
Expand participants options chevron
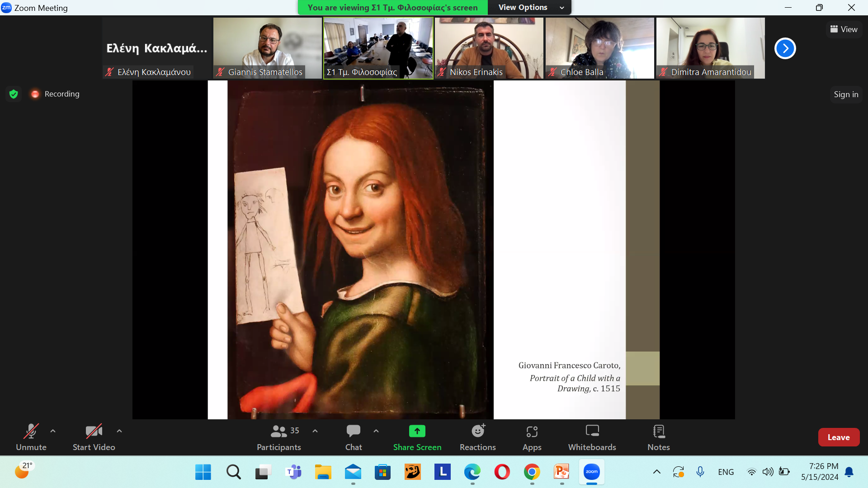tap(315, 431)
